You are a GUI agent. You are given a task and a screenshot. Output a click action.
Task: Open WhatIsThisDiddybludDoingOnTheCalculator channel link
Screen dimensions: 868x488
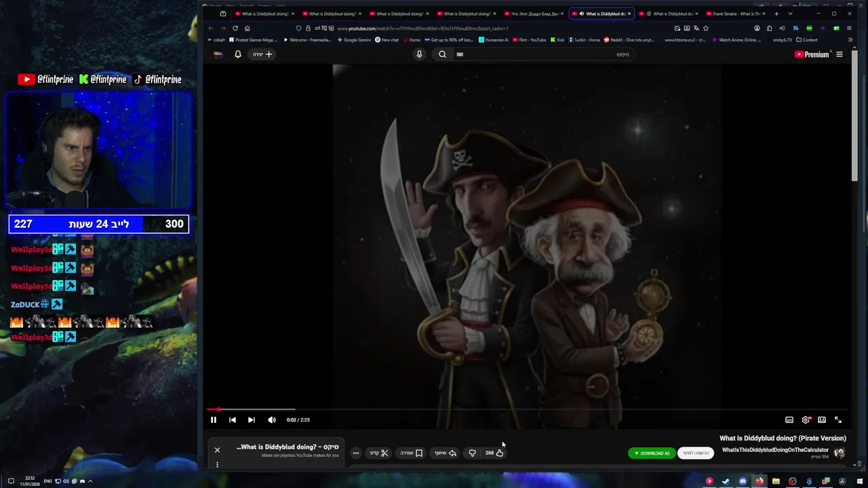(x=775, y=450)
